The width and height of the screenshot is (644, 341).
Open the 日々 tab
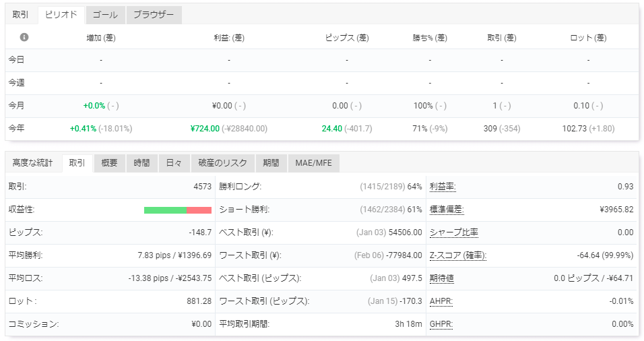tap(174, 163)
